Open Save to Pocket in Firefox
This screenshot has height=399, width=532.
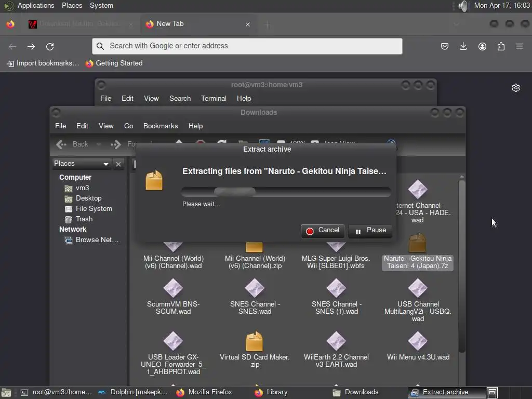[445, 46]
